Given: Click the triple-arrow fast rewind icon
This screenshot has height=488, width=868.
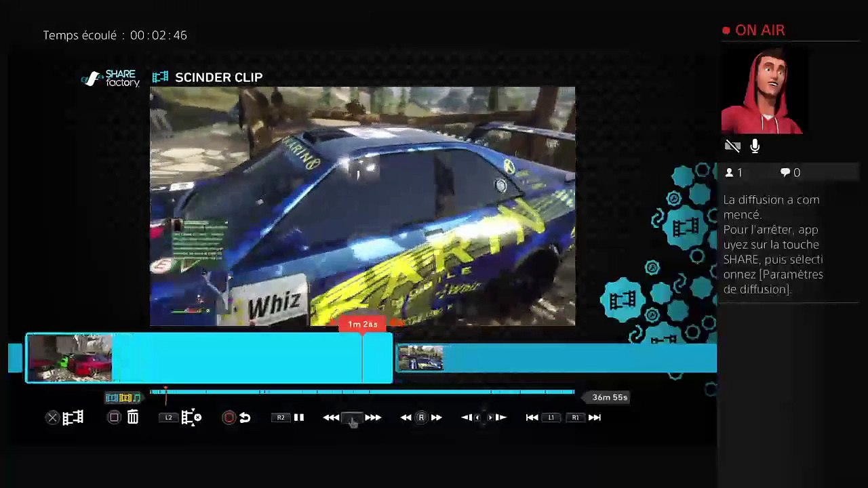Looking at the screenshot, I should [x=331, y=418].
